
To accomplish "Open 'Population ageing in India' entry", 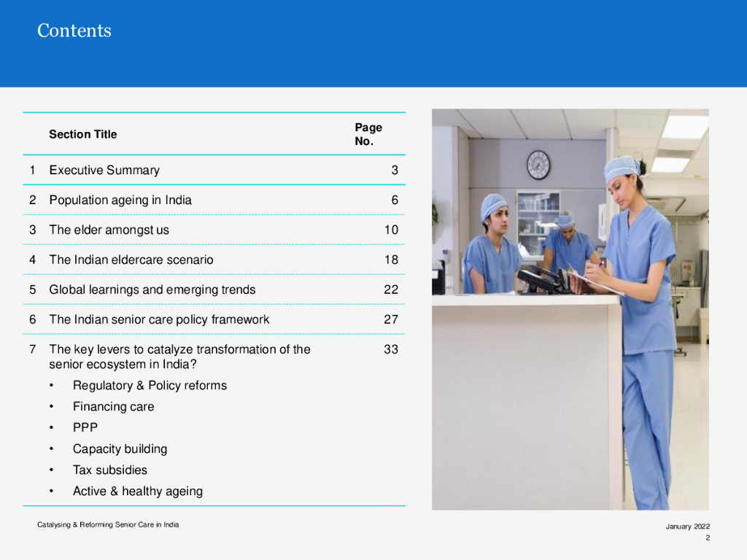I will coord(120,200).
